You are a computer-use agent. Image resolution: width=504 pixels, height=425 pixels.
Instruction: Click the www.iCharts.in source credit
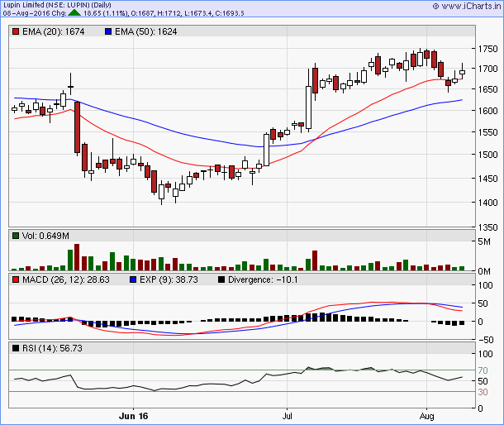tap(466, 6)
